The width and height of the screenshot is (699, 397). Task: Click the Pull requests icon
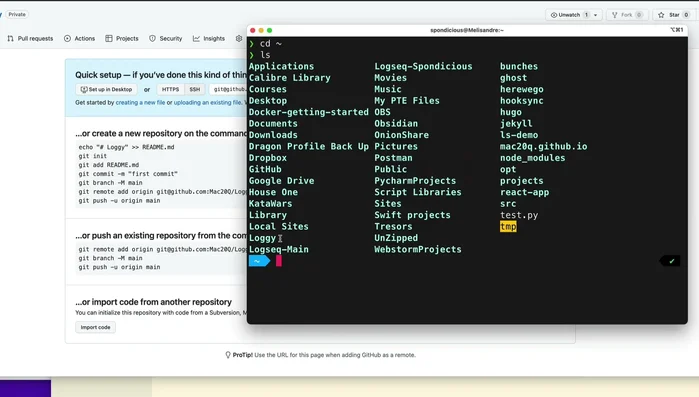(11, 39)
